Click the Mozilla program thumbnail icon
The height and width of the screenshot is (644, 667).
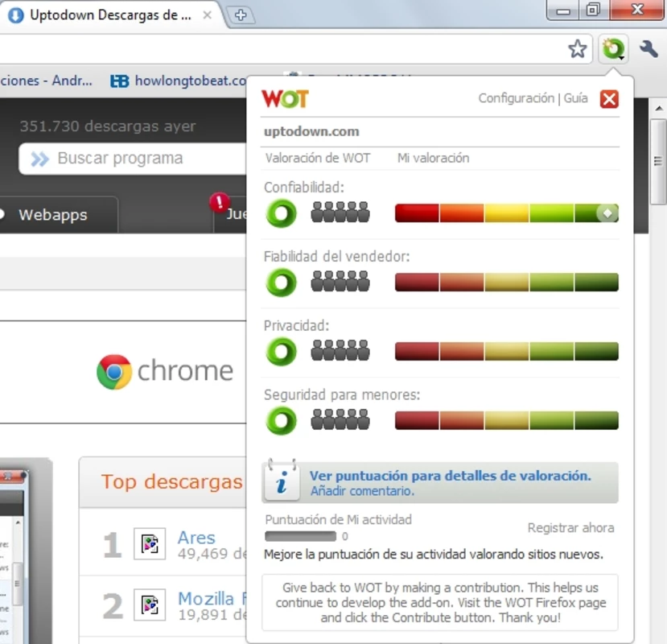point(150,605)
